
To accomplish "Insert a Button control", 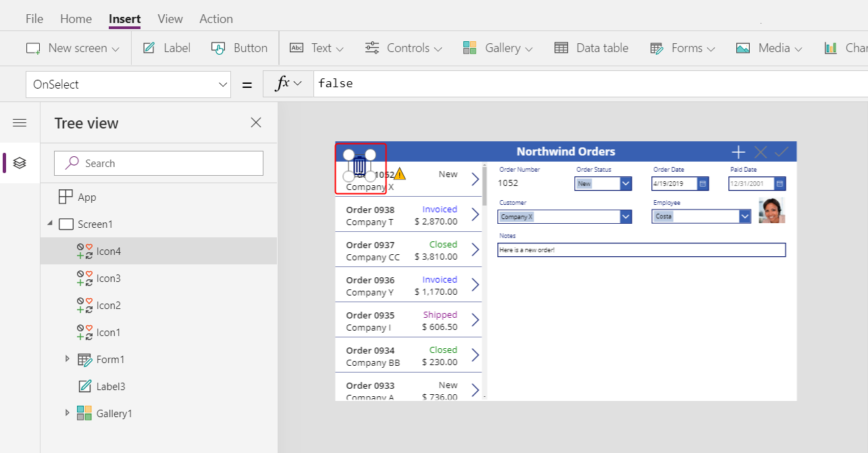I will (240, 48).
